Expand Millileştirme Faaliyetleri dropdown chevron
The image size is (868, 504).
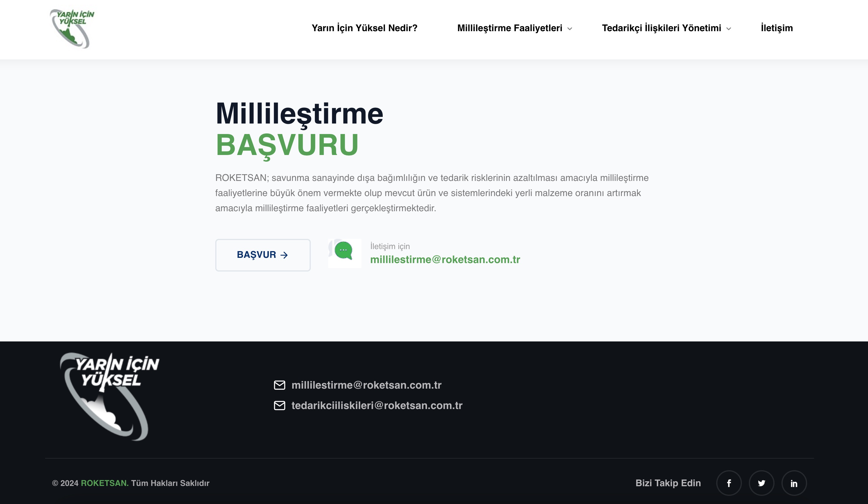click(x=570, y=29)
